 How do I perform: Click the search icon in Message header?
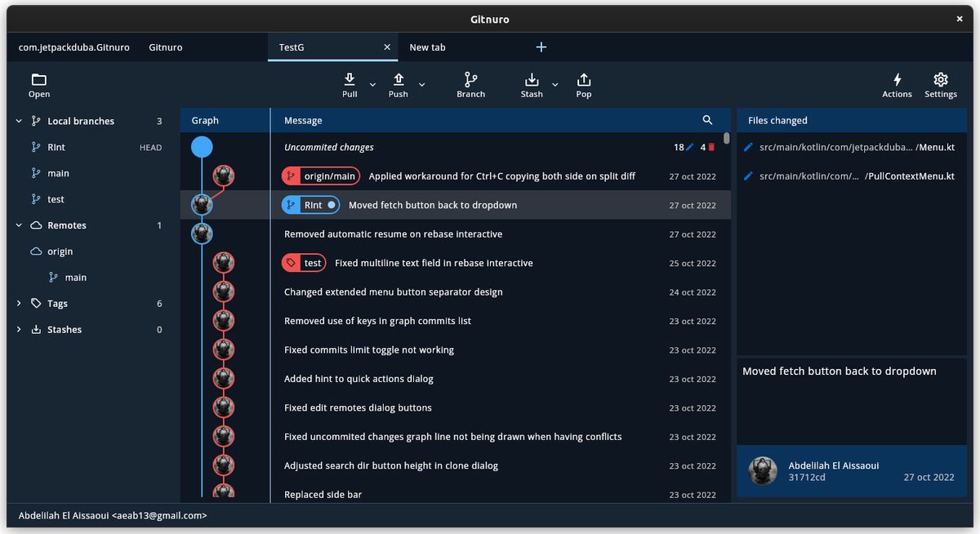click(x=707, y=120)
